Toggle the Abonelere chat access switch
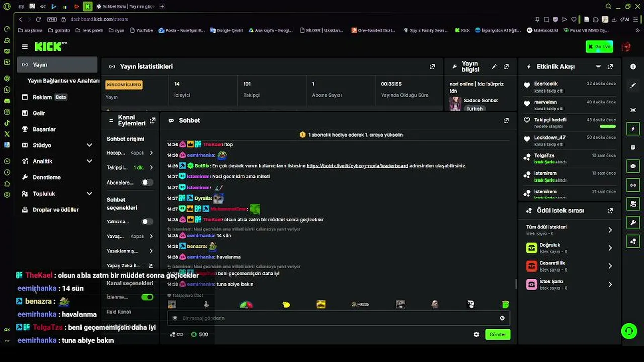Image resolution: width=644 pixels, height=362 pixels. click(x=147, y=183)
